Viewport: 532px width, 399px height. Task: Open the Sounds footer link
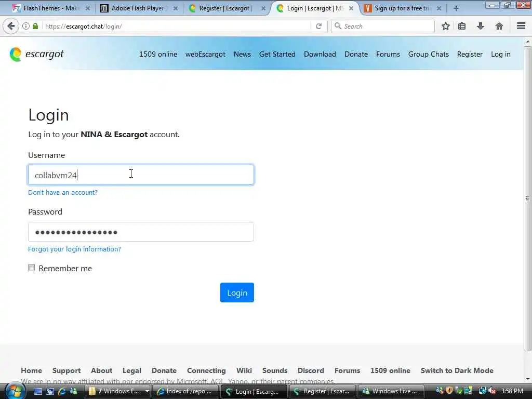point(275,370)
